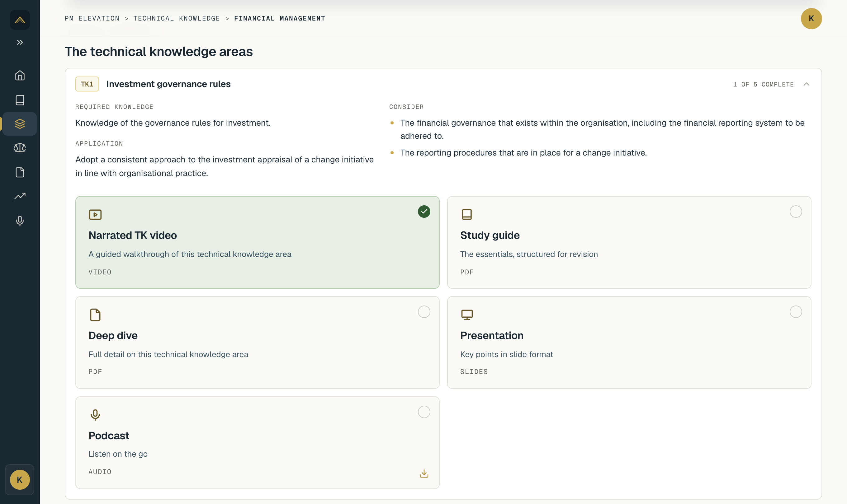Click 'Full detail on this technical knowledge area'
The image size is (847, 504).
pyautogui.click(x=168, y=354)
